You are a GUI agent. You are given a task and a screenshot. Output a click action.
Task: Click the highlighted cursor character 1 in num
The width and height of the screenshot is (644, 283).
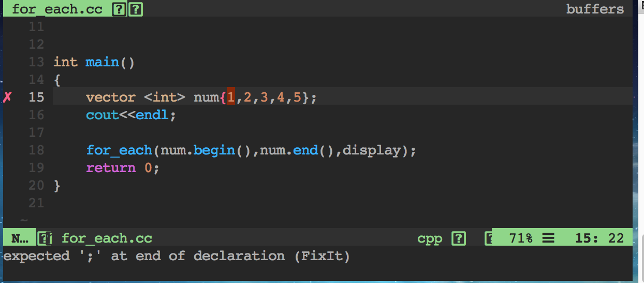231,97
